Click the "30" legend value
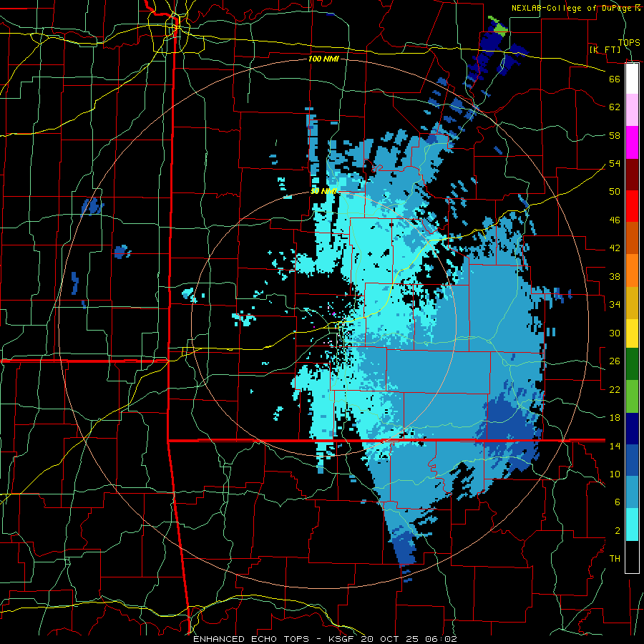 [615, 333]
